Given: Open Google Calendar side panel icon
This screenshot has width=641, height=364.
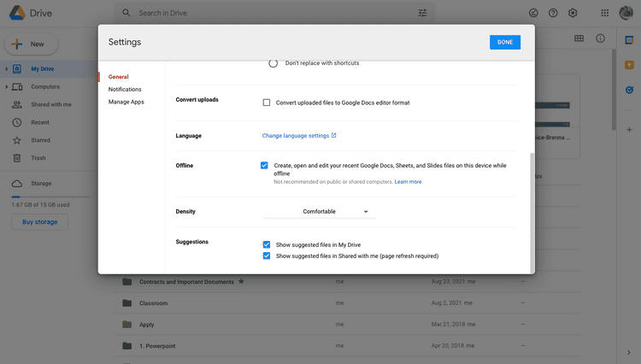Looking at the screenshot, I should (629, 40).
